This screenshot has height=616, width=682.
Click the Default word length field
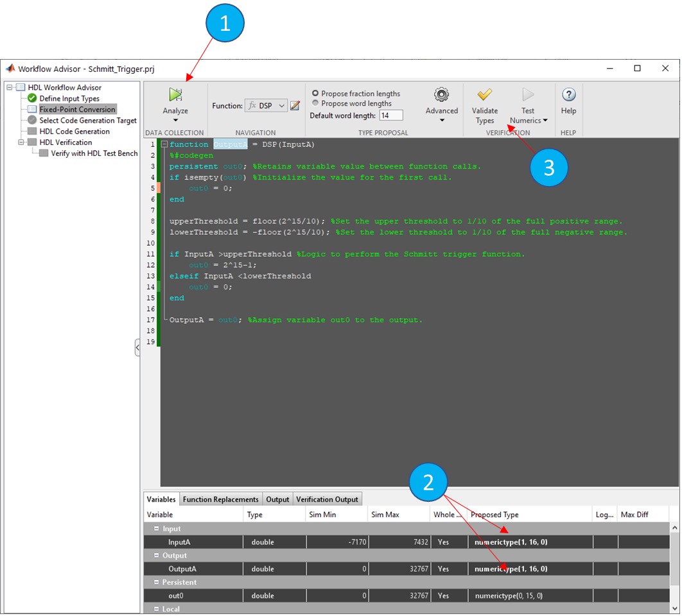coord(390,116)
